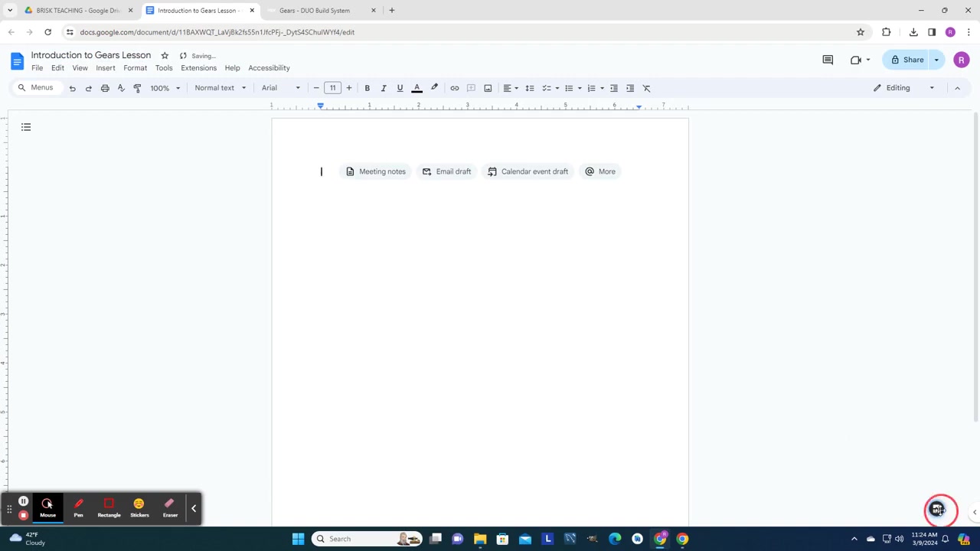The height and width of the screenshot is (551, 980).
Task: Pause the screen recording
Action: 23,502
